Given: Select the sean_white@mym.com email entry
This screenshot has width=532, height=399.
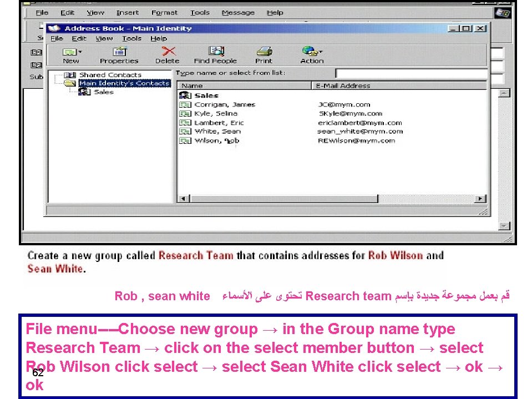Looking at the screenshot, I should coord(360,132).
